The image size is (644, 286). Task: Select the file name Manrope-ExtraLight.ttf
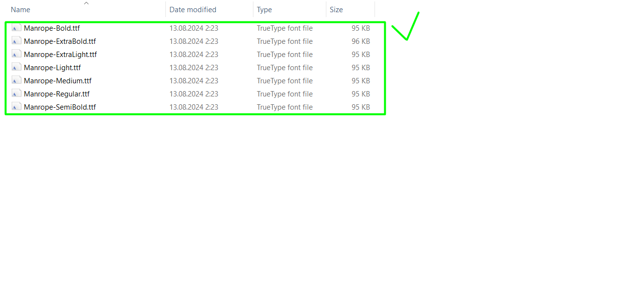tap(60, 55)
